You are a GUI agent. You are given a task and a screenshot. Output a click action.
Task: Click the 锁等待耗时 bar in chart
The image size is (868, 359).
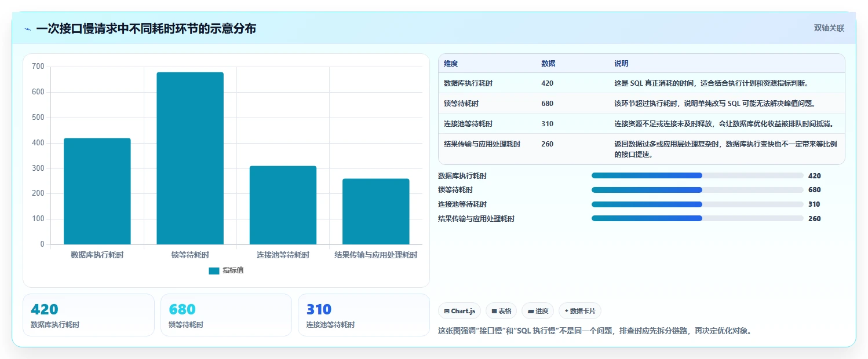pyautogui.click(x=190, y=158)
